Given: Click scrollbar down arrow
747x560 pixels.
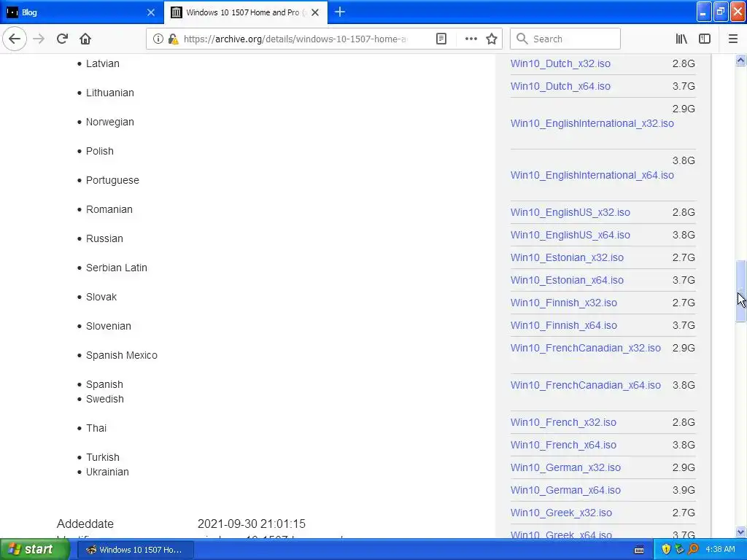Looking at the screenshot, I should [x=740, y=532].
